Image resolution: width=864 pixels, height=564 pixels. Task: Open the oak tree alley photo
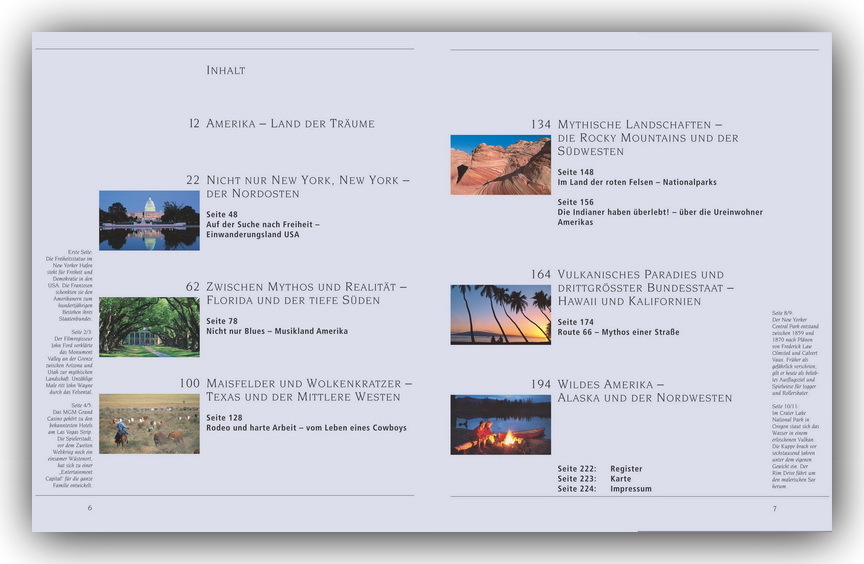(x=149, y=327)
